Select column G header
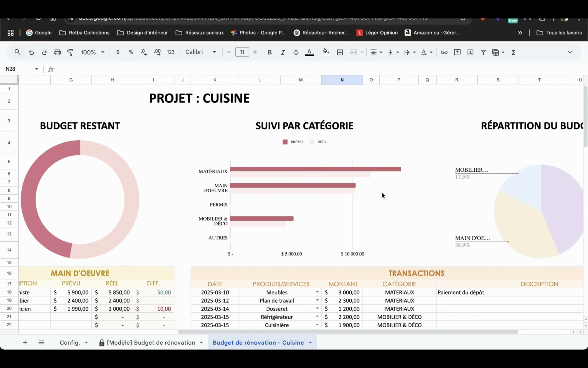588x368 pixels. click(71, 80)
